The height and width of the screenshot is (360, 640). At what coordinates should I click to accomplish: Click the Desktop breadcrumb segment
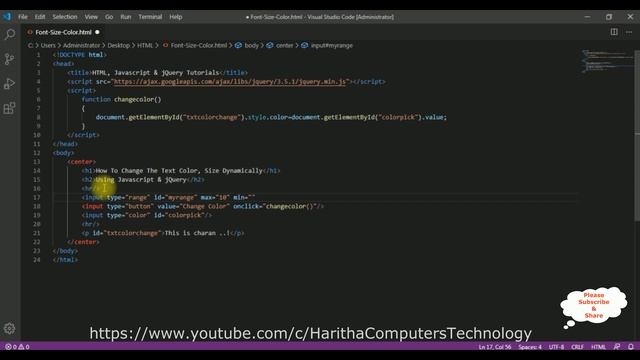tap(118, 45)
